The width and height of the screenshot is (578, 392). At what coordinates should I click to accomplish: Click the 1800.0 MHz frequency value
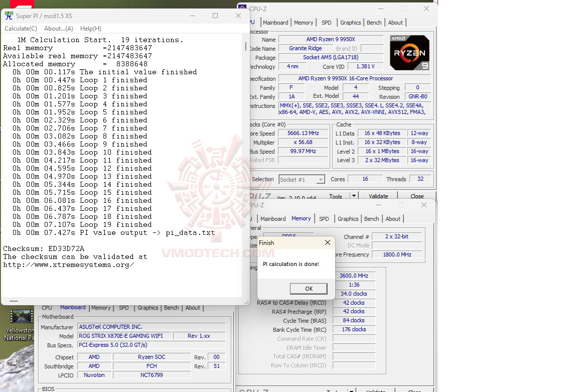click(x=397, y=254)
